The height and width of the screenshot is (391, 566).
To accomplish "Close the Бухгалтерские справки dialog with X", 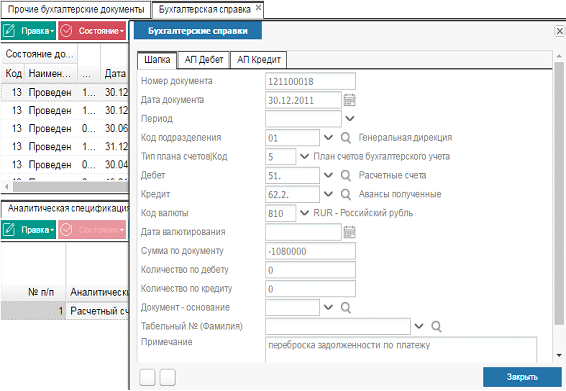I will click(559, 31).
